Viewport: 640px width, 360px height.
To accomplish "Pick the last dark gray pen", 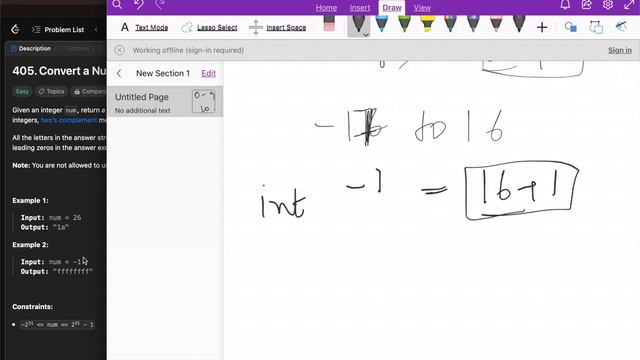I will [519, 24].
